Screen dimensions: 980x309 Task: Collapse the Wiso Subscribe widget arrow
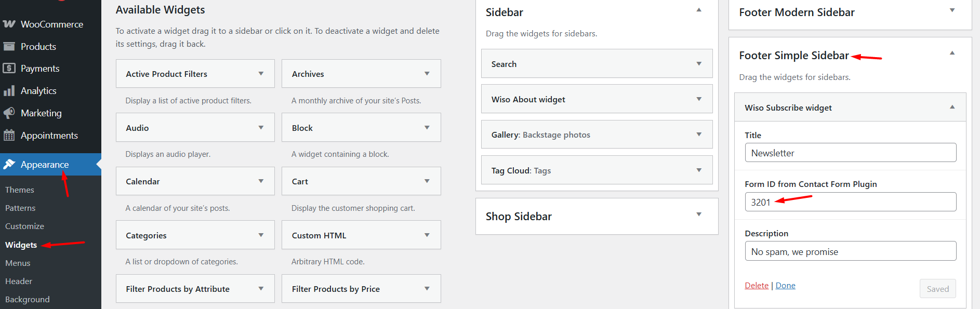pyautogui.click(x=952, y=107)
